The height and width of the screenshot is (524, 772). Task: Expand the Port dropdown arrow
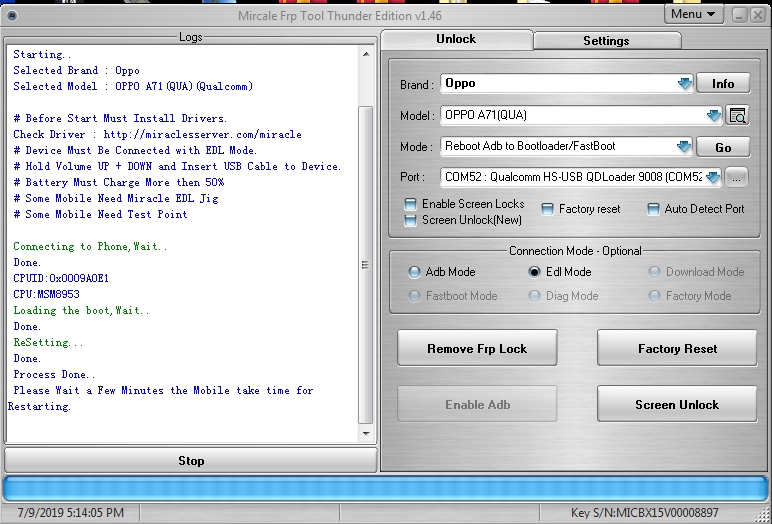[x=713, y=177]
